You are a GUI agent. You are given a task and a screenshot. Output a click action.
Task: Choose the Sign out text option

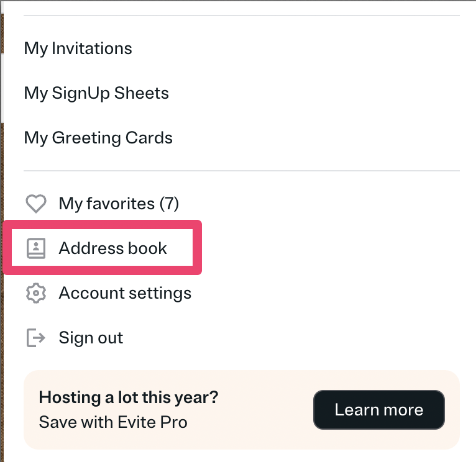pyautogui.click(x=91, y=338)
